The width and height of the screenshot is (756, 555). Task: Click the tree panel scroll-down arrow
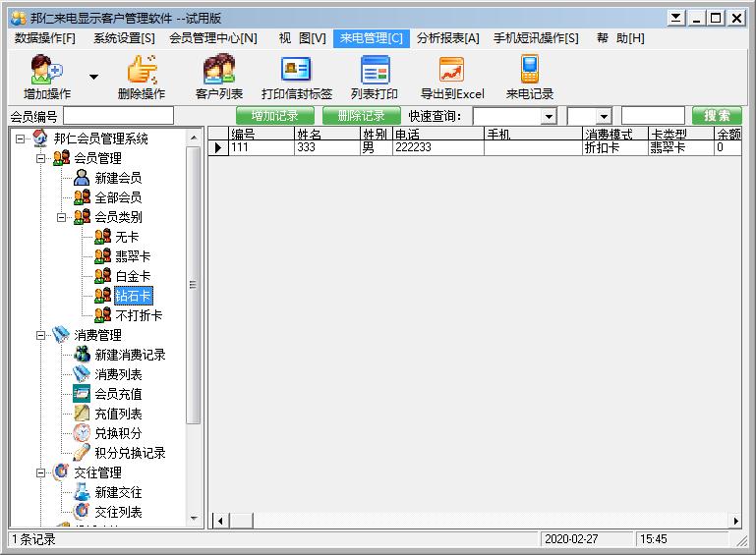pyautogui.click(x=194, y=519)
